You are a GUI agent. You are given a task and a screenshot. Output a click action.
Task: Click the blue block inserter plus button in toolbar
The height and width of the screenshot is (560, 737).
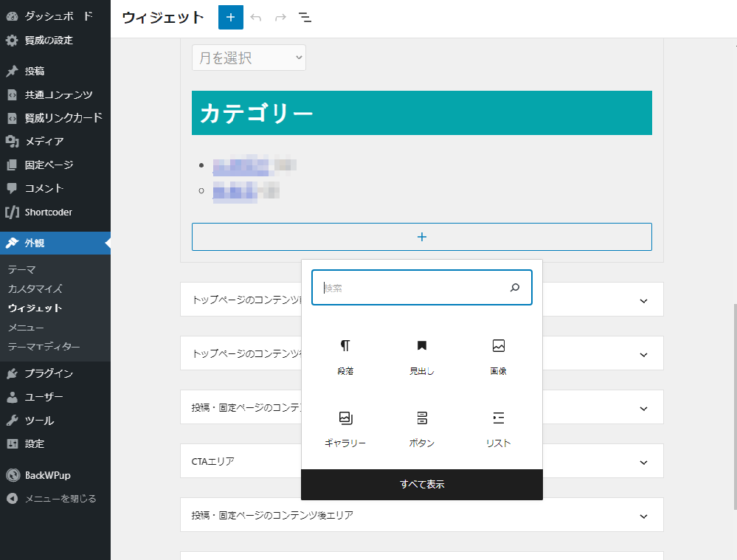pyautogui.click(x=230, y=18)
